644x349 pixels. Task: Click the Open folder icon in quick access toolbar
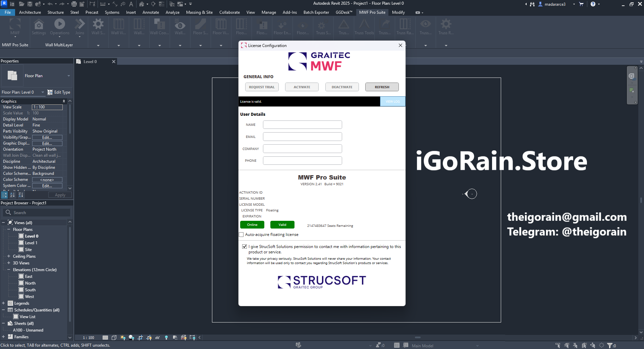(x=21, y=4)
